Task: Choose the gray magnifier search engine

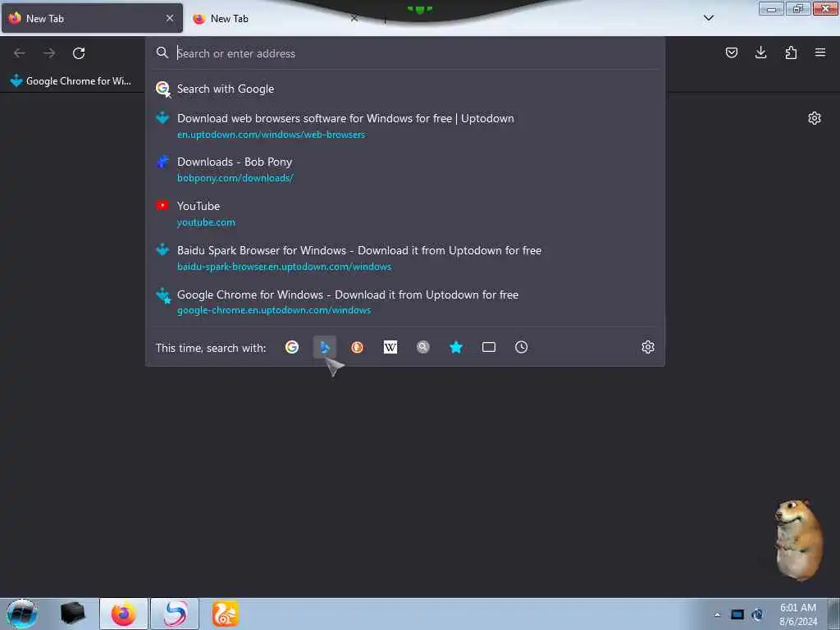Action: point(423,347)
